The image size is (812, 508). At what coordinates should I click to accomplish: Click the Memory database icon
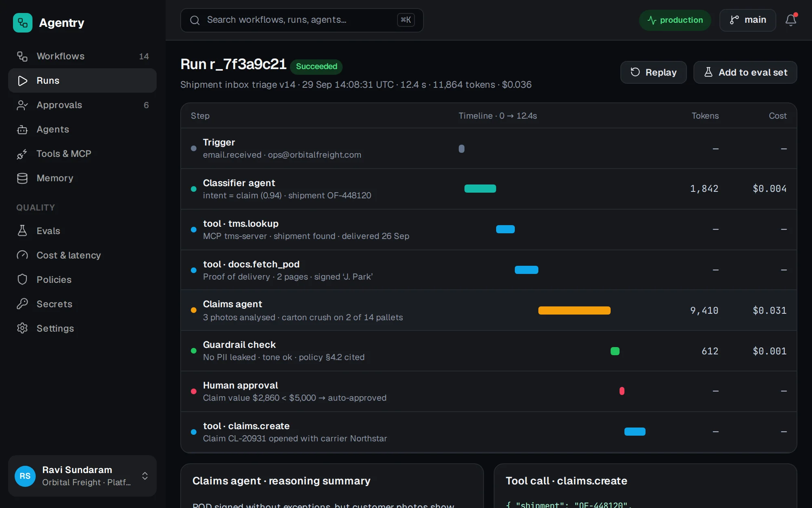[22, 178]
